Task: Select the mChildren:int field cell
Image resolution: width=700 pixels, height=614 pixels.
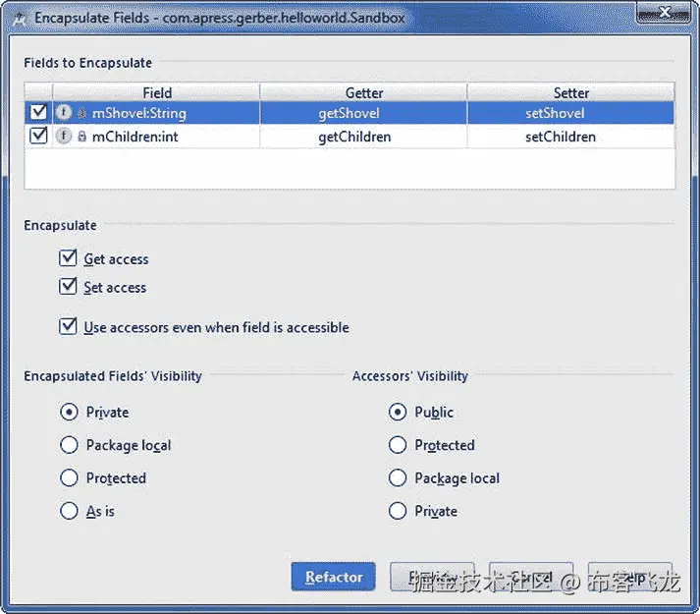Action: pyautogui.click(x=156, y=137)
